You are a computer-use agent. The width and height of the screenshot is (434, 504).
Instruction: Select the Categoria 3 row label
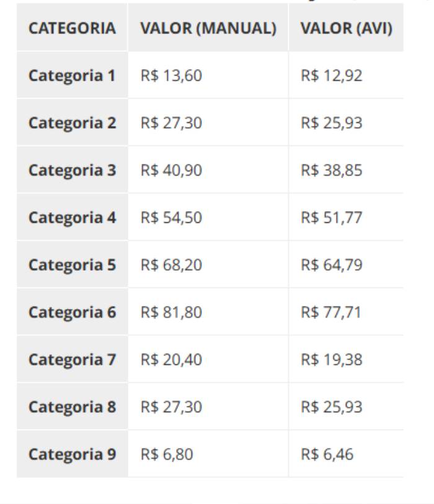pyautogui.click(x=72, y=170)
